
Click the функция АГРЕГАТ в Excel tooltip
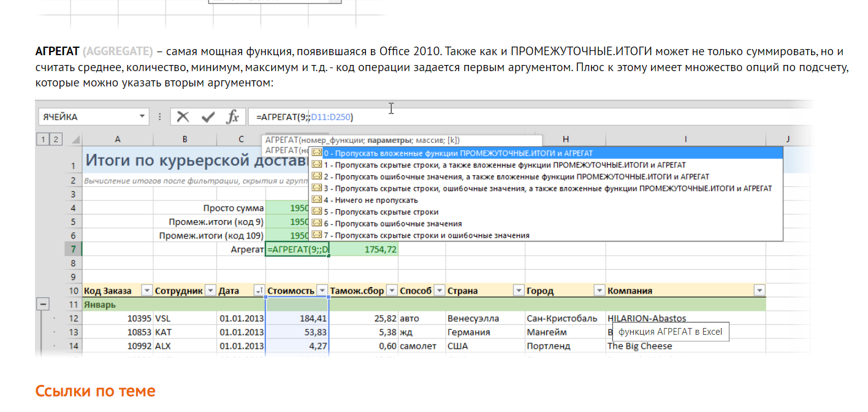670,332
